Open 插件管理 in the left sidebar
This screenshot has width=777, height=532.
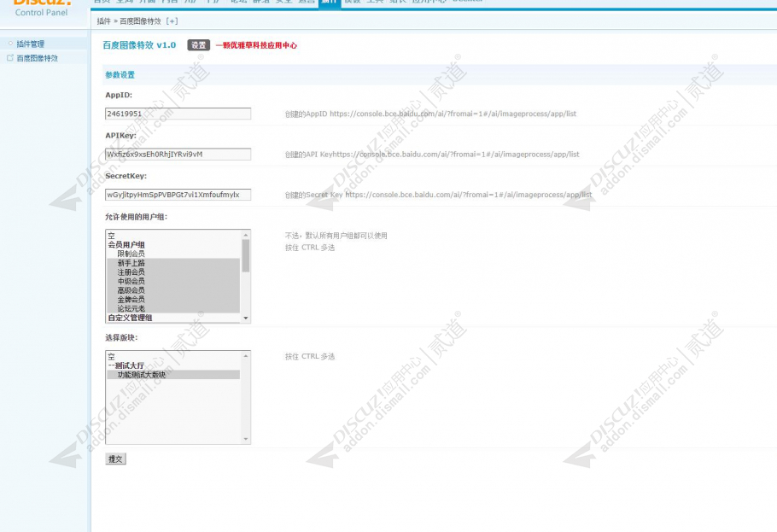coord(30,44)
